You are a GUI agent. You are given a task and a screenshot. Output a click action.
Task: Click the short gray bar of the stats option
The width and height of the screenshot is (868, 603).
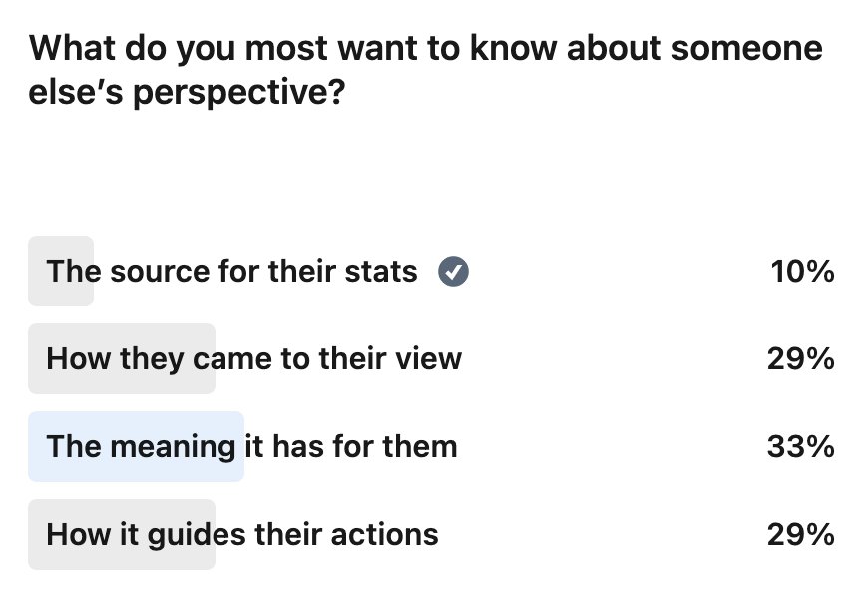pyautogui.click(x=61, y=271)
